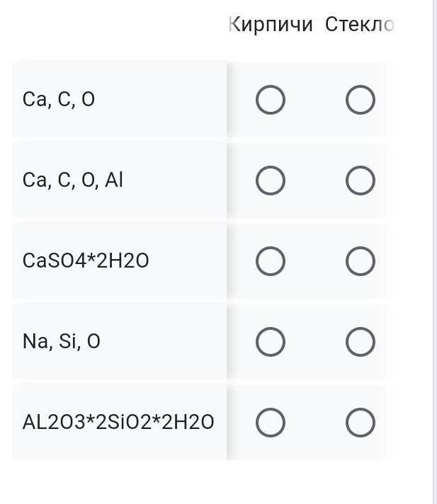
Task: Choose Кирпичи for Ca, C, O, Al
Action: click(x=270, y=181)
